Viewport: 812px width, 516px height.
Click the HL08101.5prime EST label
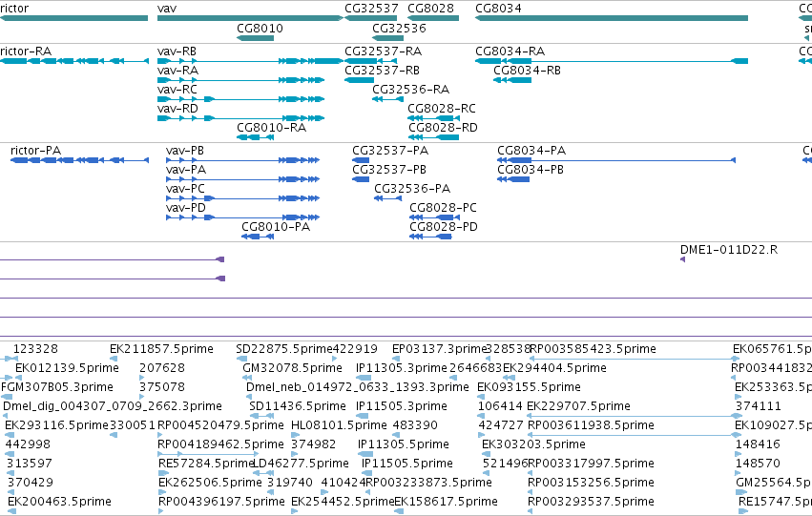tap(339, 426)
